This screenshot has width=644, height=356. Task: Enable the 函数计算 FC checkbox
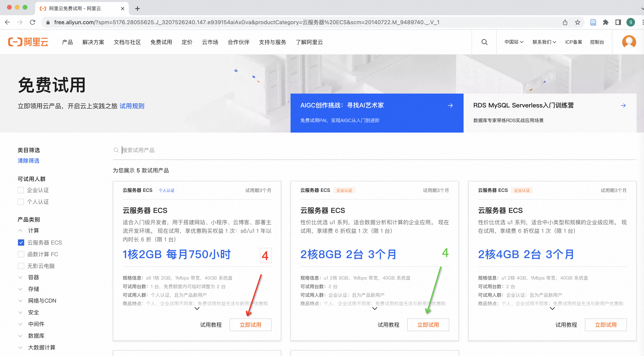(21, 254)
